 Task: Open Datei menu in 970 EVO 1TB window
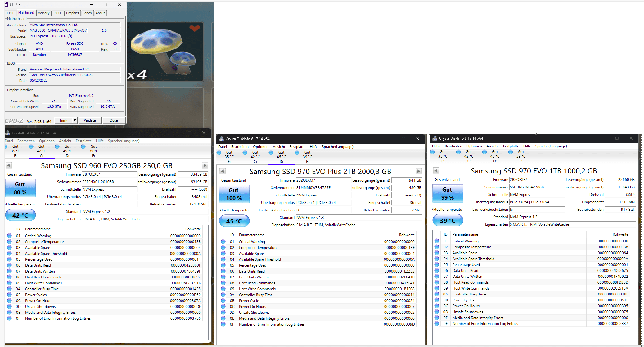pyautogui.click(x=436, y=146)
